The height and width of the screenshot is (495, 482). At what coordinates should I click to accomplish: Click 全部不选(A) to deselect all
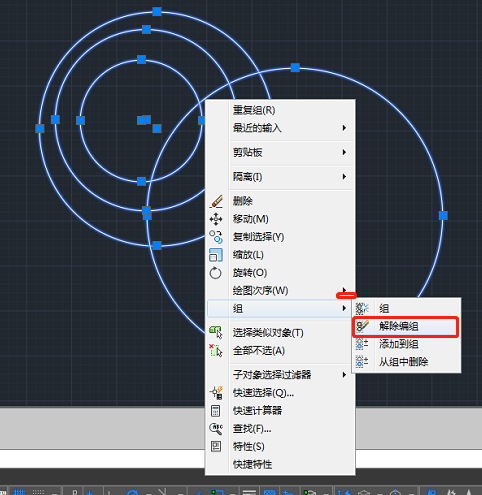(x=259, y=351)
